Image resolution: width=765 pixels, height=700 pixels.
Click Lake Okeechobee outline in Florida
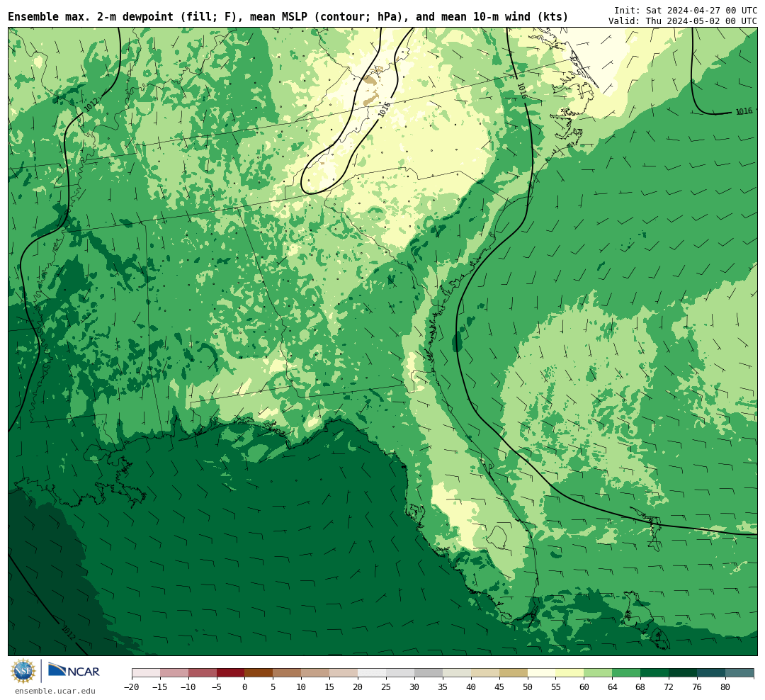[498, 538]
